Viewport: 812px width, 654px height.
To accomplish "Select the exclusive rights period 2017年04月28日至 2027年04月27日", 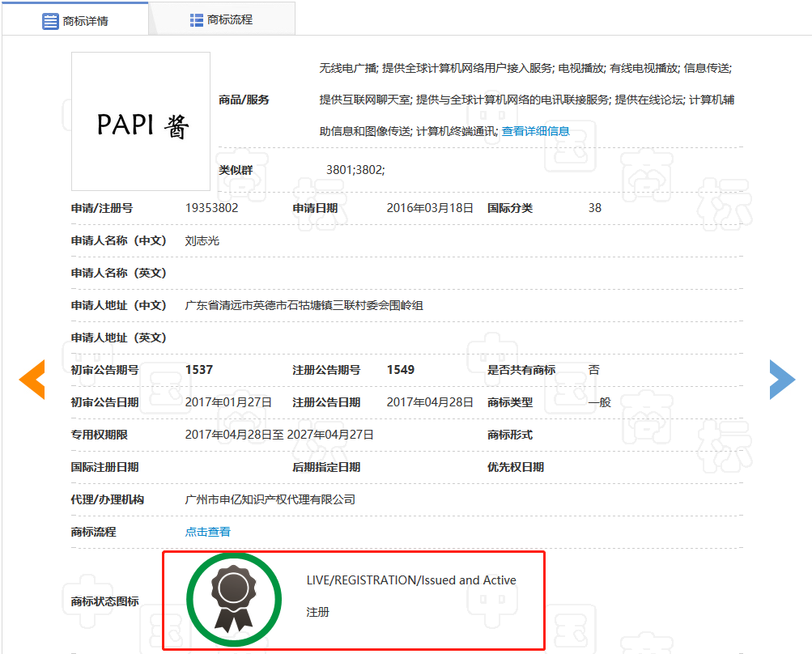I will [279, 435].
